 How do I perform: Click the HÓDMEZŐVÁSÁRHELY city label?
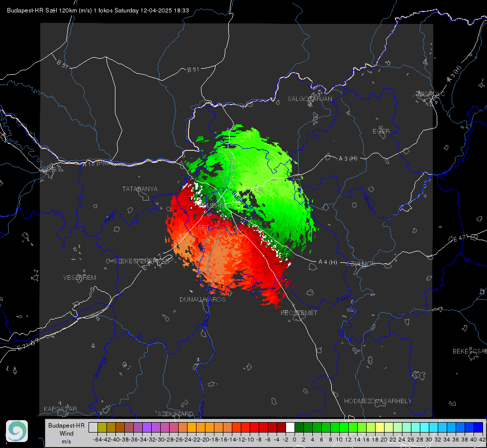pos(378,401)
